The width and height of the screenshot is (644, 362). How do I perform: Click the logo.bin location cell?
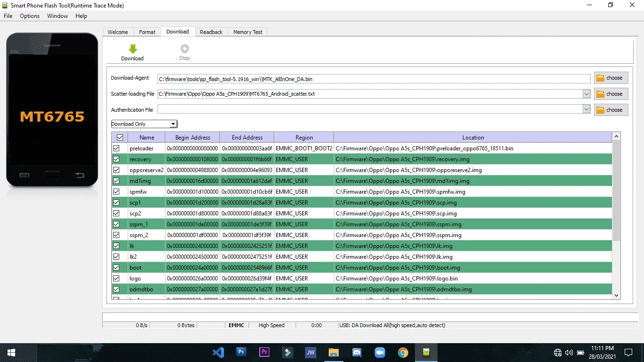click(x=473, y=279)
